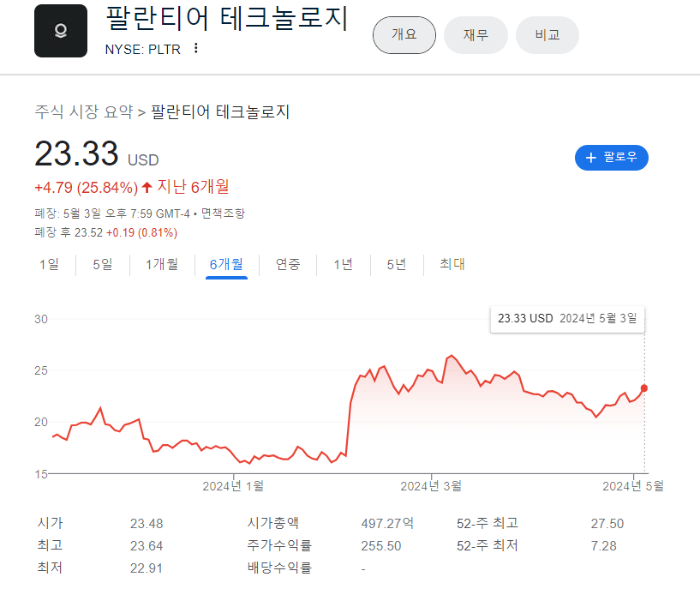Screen dimensions: 700x589
Task: Click the NYSE: PLTR ticker text
Action: click(143, 49)
